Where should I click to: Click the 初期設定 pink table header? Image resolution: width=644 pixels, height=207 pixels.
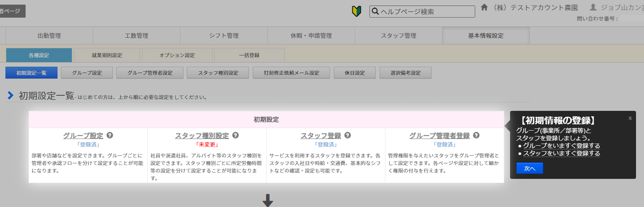click(266, 120)
